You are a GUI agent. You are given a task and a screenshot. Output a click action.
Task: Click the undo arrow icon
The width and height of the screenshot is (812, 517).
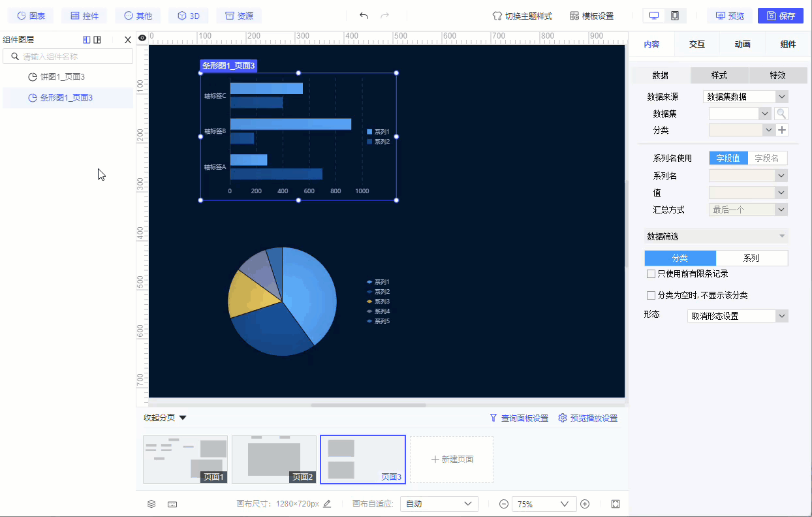click(364, 16)
